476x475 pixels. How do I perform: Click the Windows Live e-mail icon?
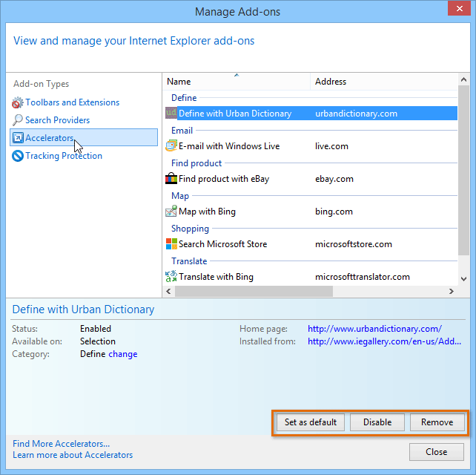pos(171,145)
